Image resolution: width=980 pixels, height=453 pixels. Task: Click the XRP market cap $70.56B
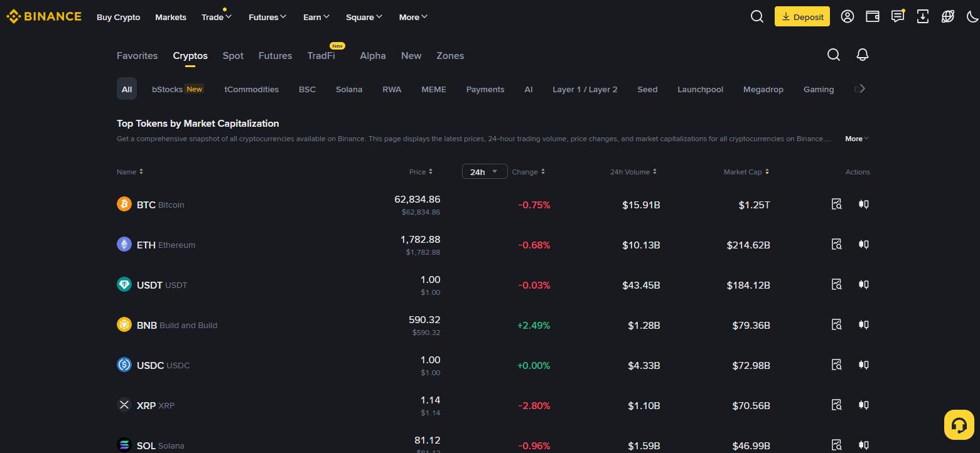pos(751,405)
